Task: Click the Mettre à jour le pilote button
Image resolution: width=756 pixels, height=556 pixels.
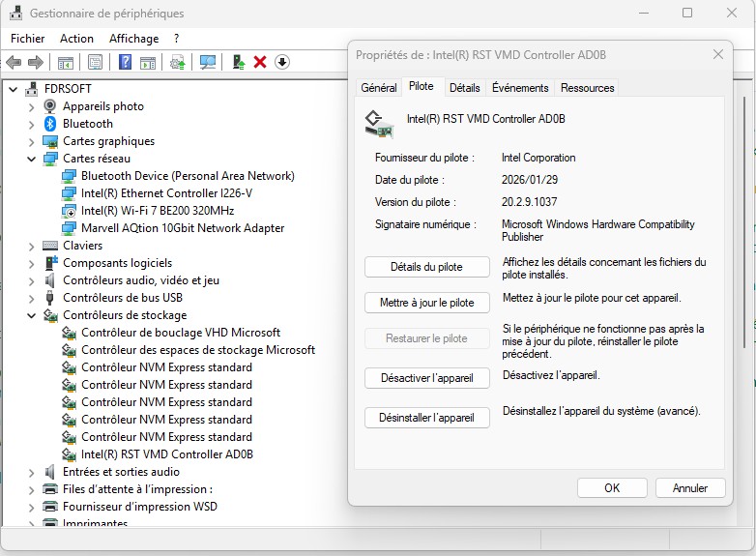Action: coord(426,303)
